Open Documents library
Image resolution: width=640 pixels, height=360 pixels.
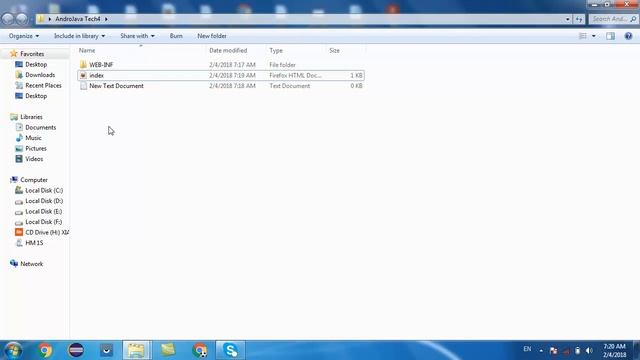pos(40,127)
